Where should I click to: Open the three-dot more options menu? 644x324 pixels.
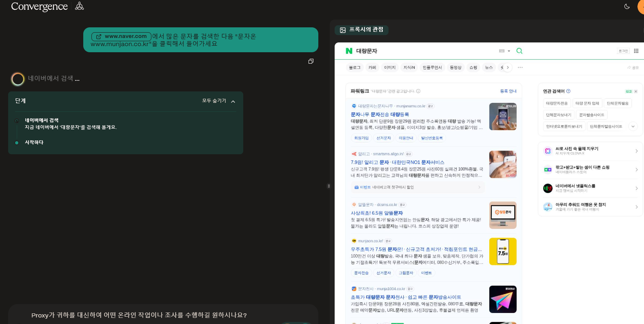tap(520, 67)
